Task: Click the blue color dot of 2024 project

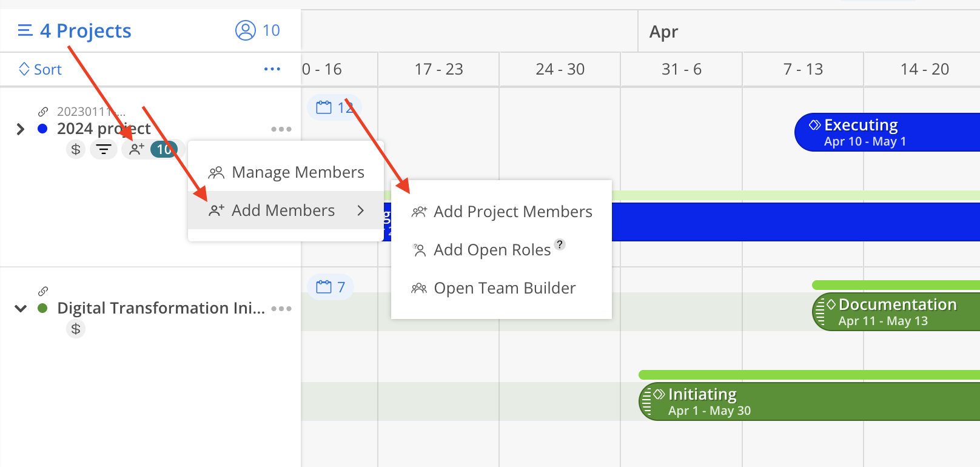Action: tap(42, 129)
